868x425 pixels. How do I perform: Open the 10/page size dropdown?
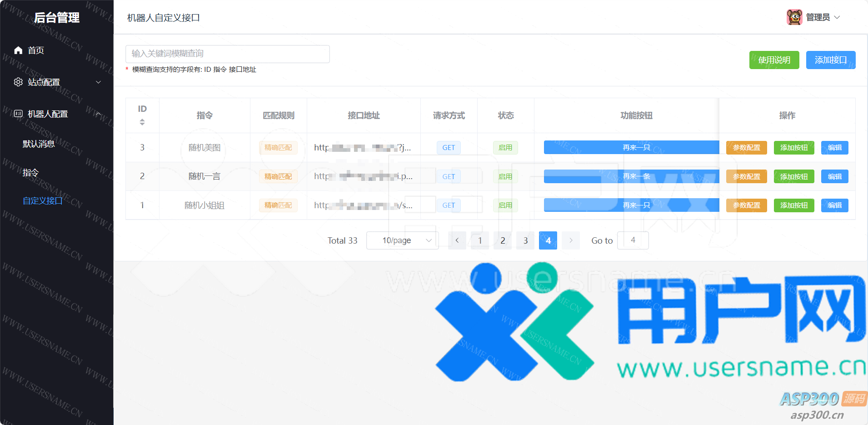pyautogui.click(x=402, y=240)
